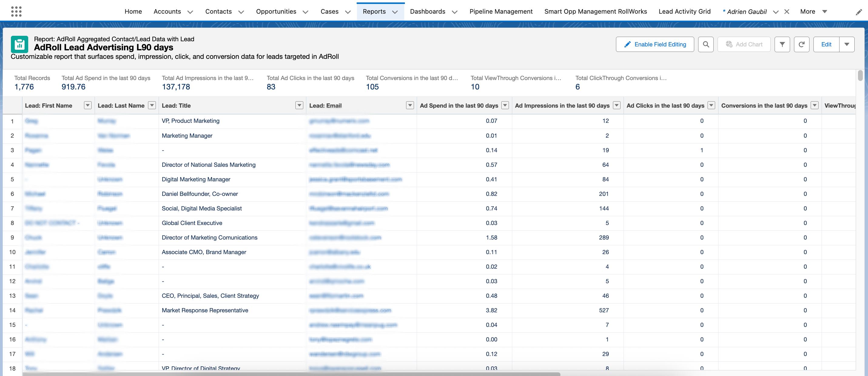The height and width of the screenshot is (376, 868).
Task: Open the filters funnel icon
Action: 782,45
